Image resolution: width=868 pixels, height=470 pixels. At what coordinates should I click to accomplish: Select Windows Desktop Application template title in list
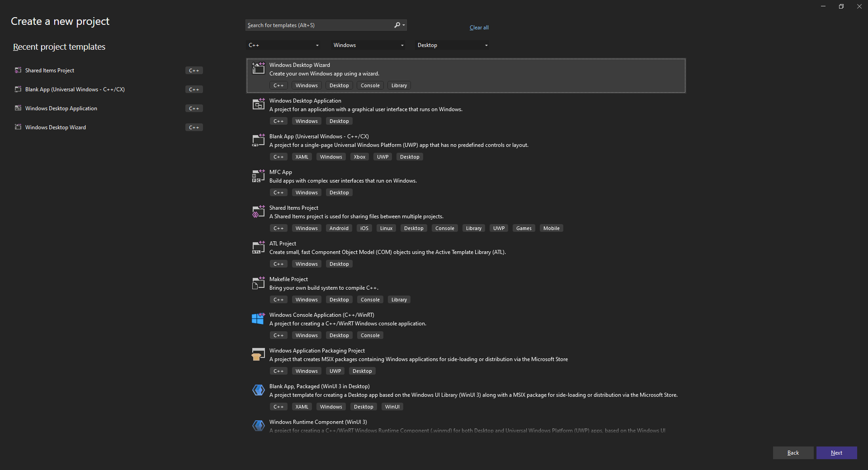tap(305, 101)
